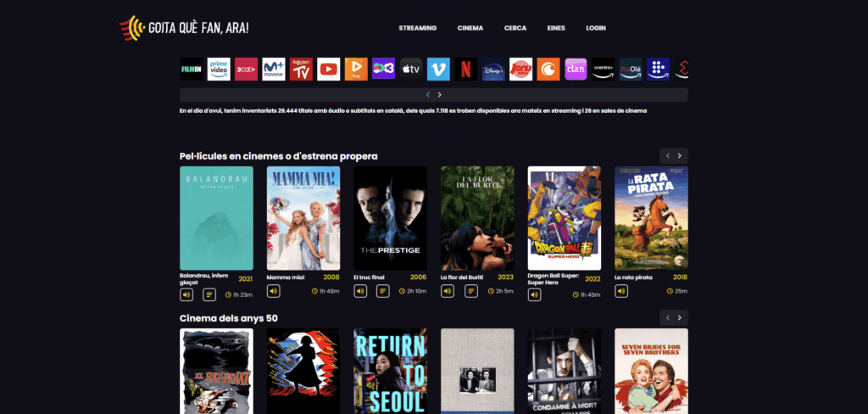
Task: Previous arrow for Cinema dels anys 50
Action: pyautogui.click(x=668, y=318)
